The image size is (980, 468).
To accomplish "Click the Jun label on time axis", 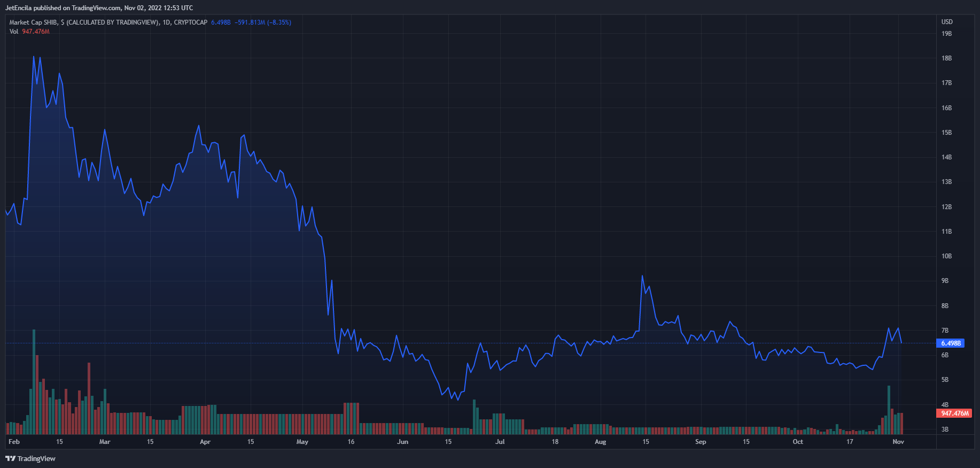I will point(403,442).
